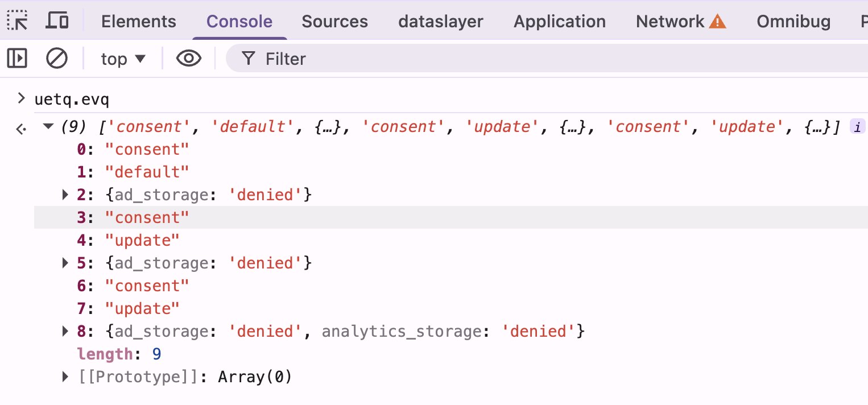Go to the Application tab
Viewport: 868px width, 405px height.
(x=559, y=22)
